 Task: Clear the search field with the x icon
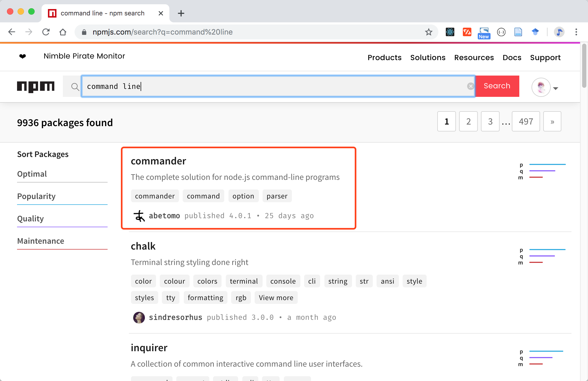tap(471, 86)
